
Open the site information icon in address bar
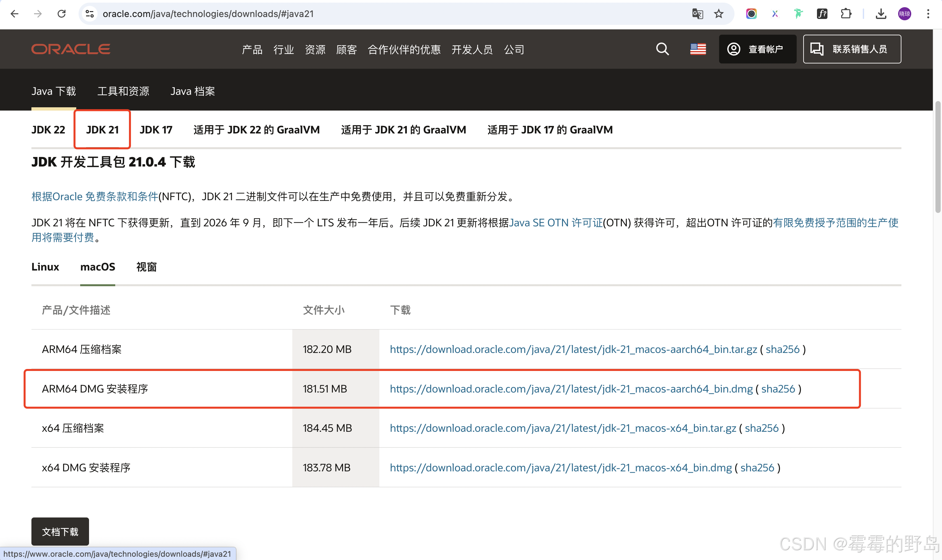(x=89, y=14)
